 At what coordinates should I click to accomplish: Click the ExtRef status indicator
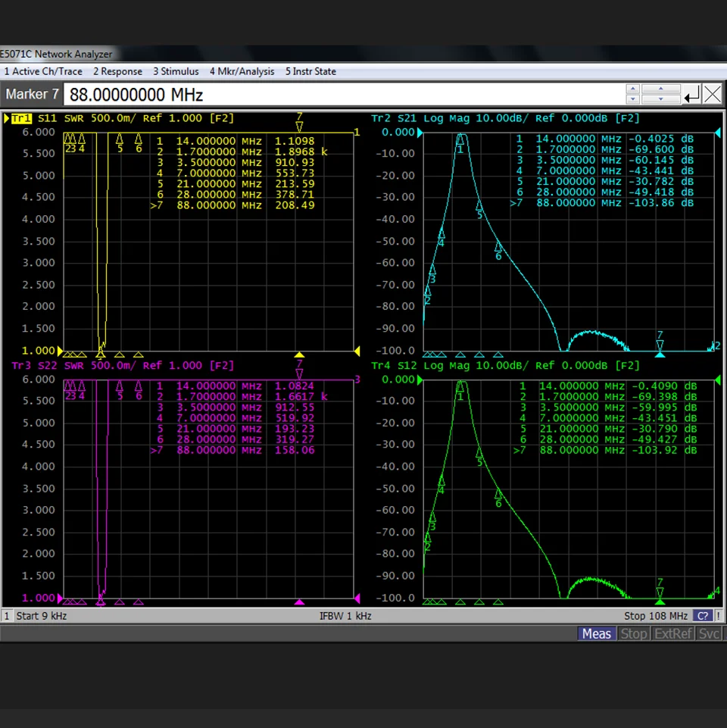point(673,634)
